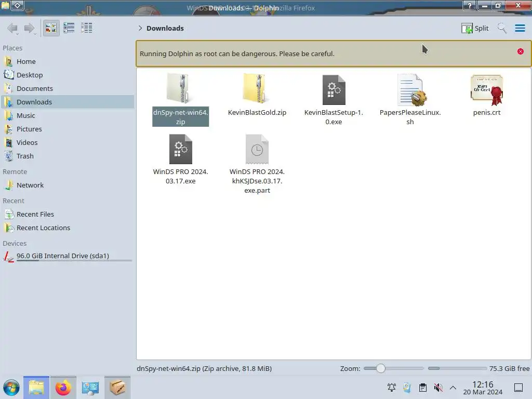Open the search magnifier tool
This screenshot has width=532, height=399.
502,28
